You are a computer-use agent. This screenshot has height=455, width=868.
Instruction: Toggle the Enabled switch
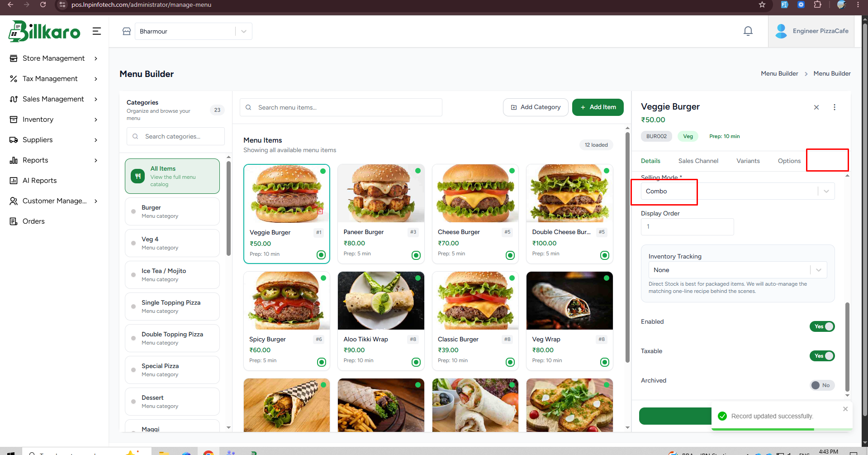pos(822,326)
